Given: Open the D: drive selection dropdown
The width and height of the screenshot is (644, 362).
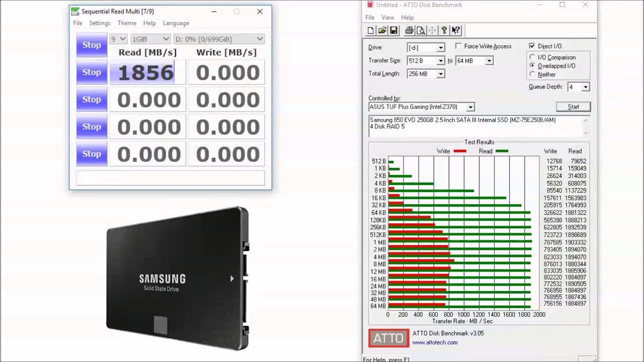Looking at the screenshot, I should click(x=219, y=39).
